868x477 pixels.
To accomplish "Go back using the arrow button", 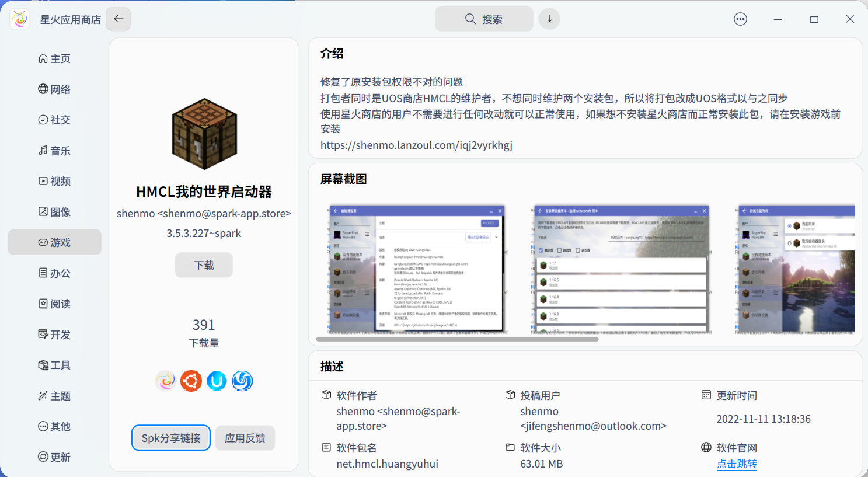I will coord(118,19).
